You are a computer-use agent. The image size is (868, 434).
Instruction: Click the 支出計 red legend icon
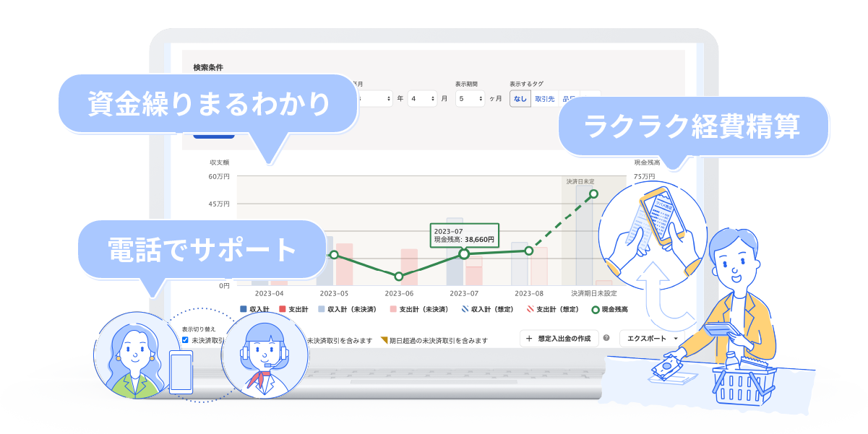[x=283, y=309]
